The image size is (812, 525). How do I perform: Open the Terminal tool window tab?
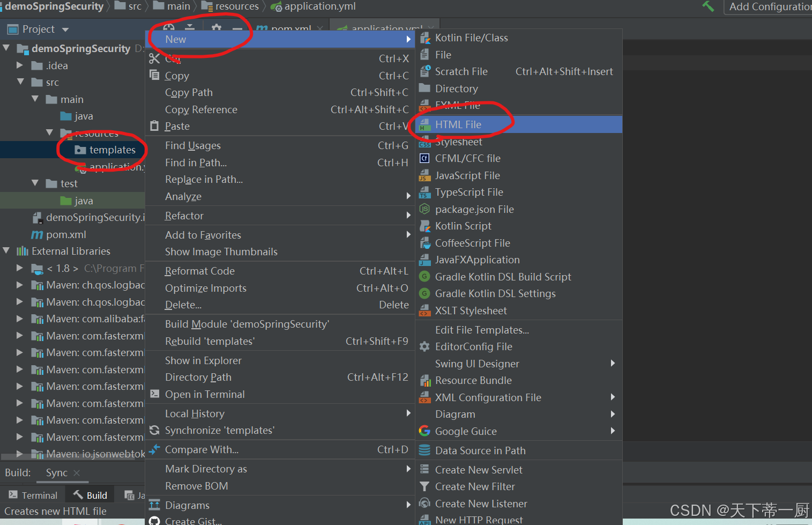click(33, 495)
